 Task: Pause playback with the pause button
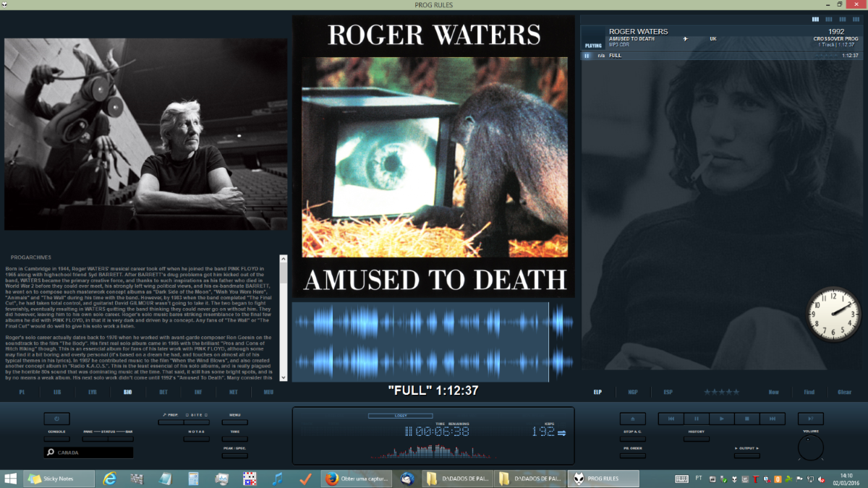point(697,419)
